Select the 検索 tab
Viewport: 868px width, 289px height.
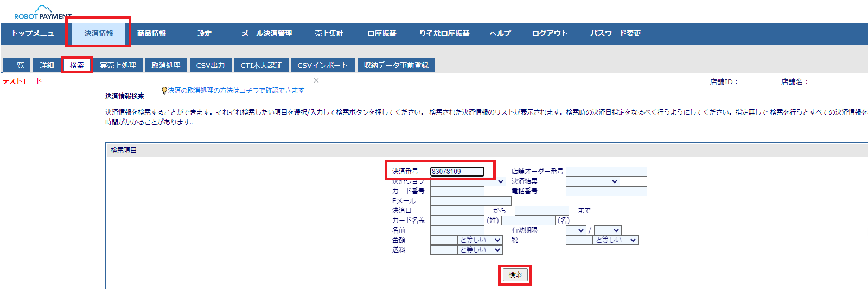[77, 65]
